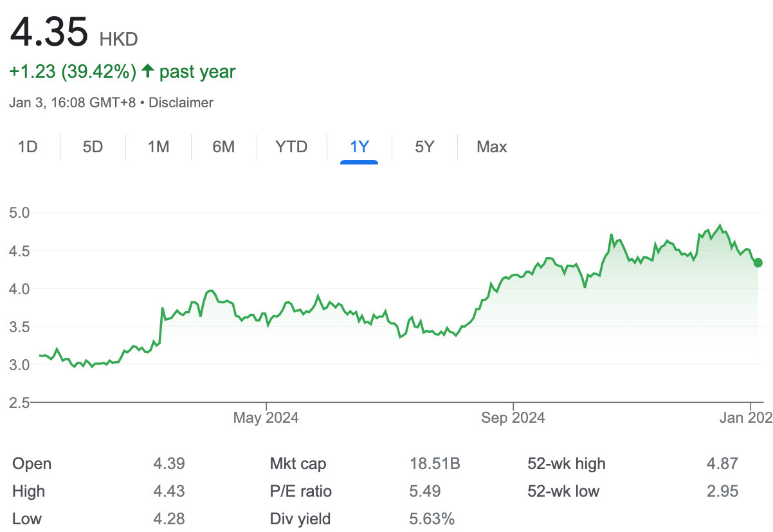
Task: Click the 52-wk high label
Action: click(567, 464)
